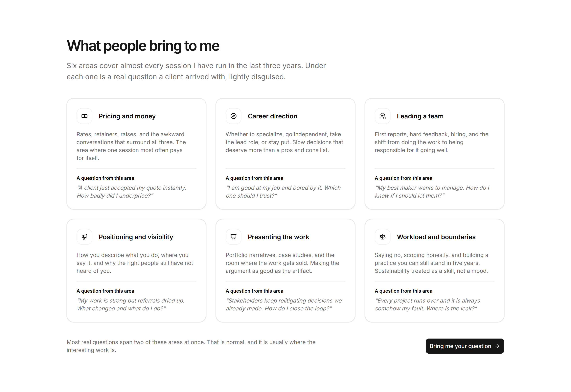This screenshot has width=571, height=392.
Task: Select the Career direction card title
Action: tap(272, 116)
